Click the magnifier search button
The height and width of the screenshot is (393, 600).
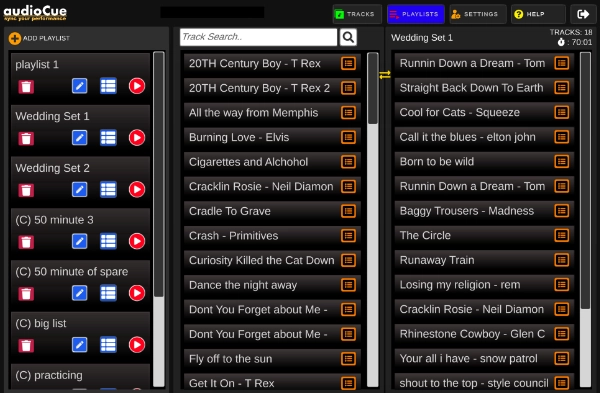pyautogui.click(x=348, y=37)
